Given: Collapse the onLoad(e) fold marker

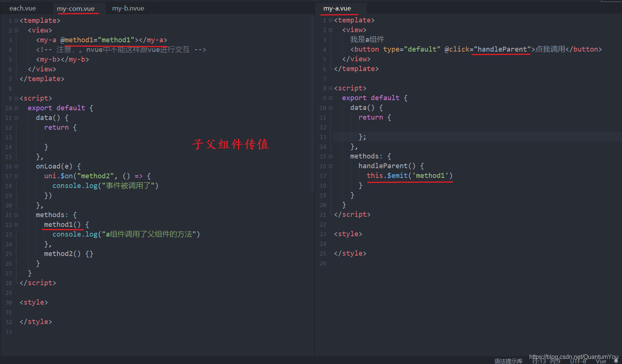Looking at the screenshot, I should [16, 167].
